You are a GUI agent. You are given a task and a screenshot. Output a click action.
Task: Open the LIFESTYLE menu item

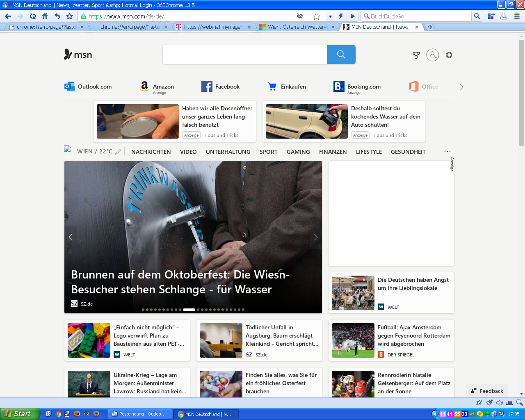point(369,152)
